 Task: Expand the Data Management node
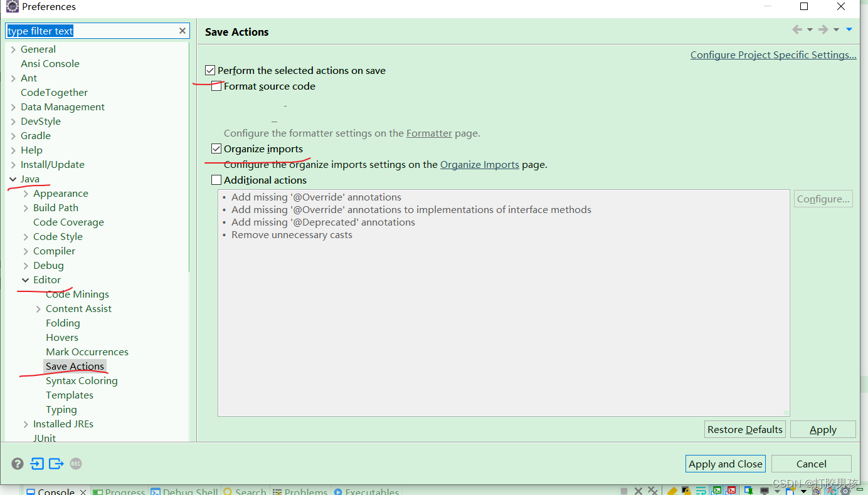click(x=13, y=107)
